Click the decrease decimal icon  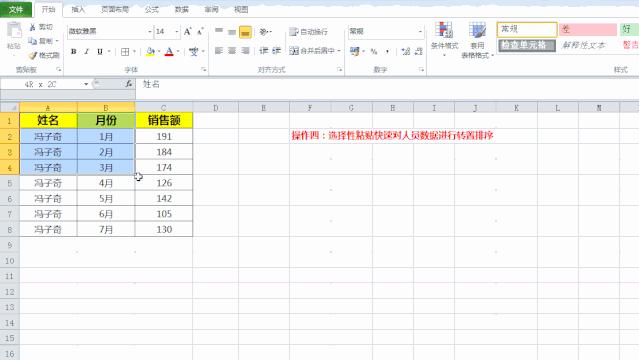point(419,51)
